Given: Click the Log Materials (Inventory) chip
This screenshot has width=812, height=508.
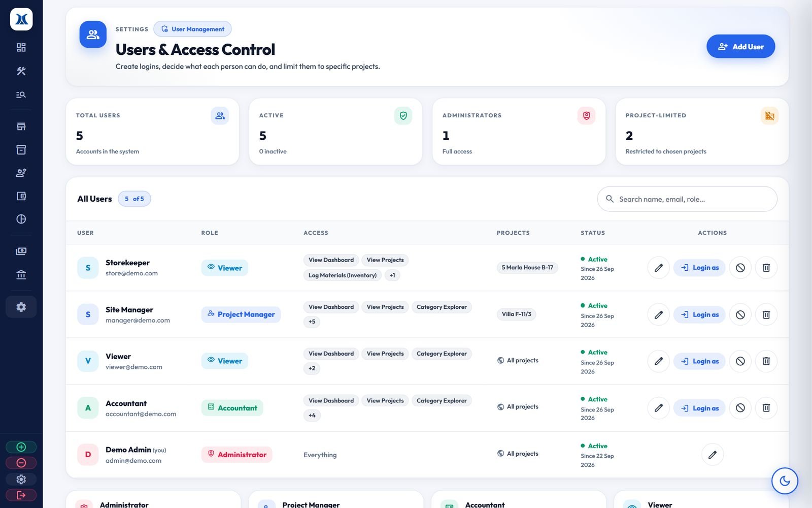Looking at the screenshot, I should tap(343, 275).
